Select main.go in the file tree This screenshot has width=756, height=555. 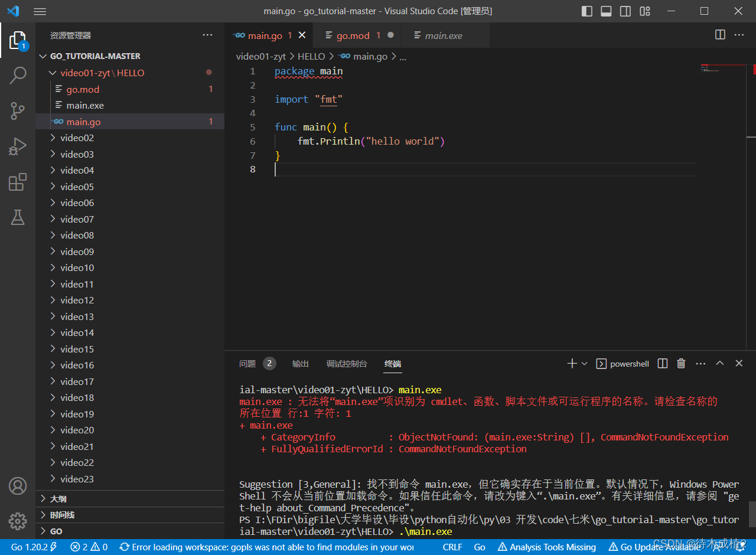click(130, 122)
